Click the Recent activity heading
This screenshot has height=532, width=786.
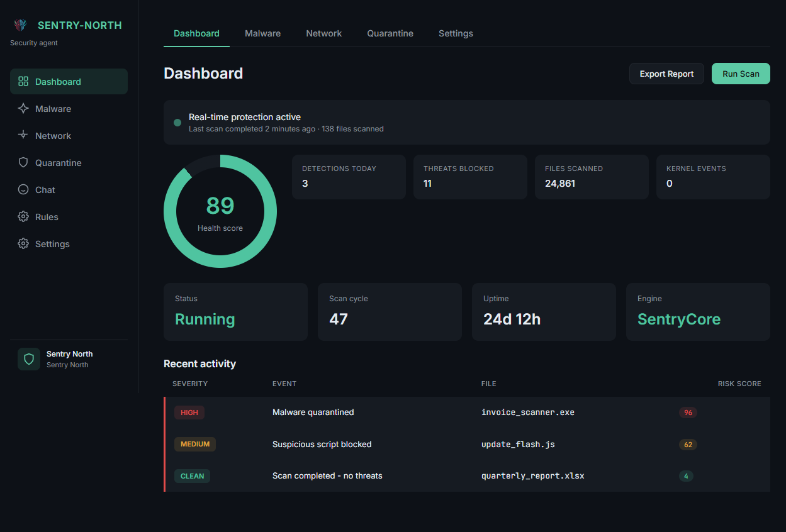(x=199, y=363)
